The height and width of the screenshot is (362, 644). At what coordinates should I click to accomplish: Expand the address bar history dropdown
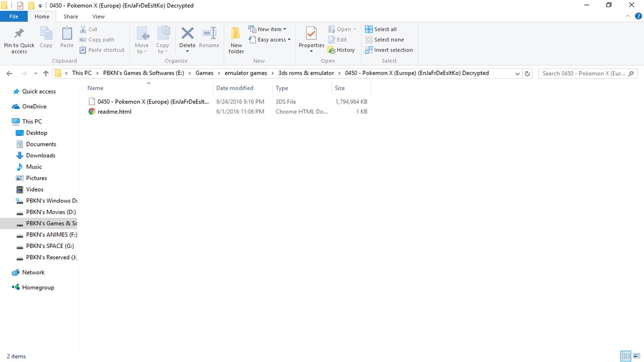tap(517, 73)
